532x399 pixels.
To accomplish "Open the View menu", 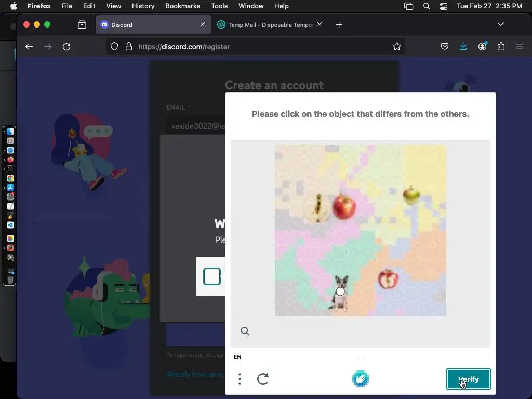I will pyautogui.click(x=113, y=6).
